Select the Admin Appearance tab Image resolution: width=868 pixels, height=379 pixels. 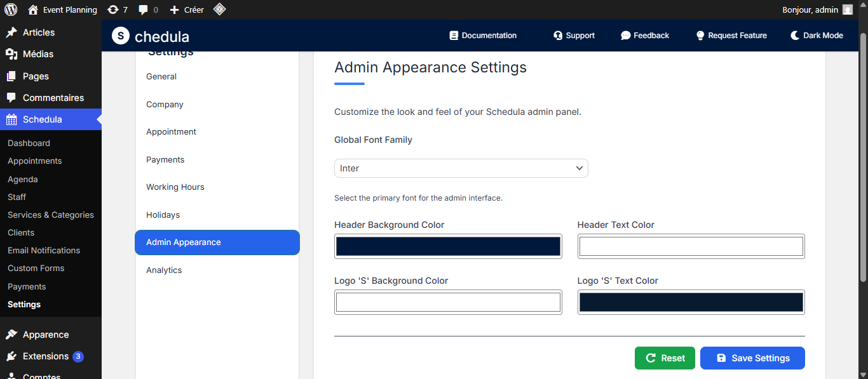[217, 243]
